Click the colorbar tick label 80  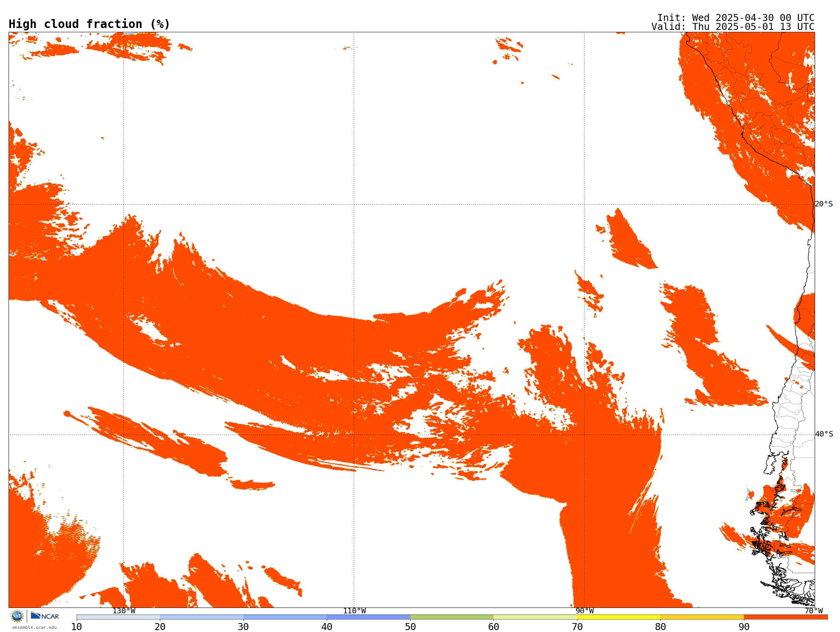point(660,627)
